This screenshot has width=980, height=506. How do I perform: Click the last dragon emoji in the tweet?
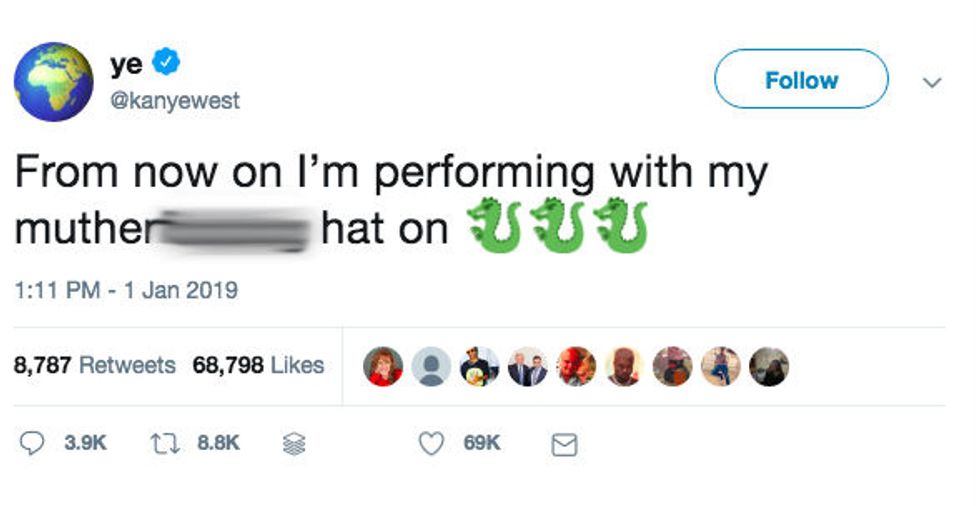[620, 226]
